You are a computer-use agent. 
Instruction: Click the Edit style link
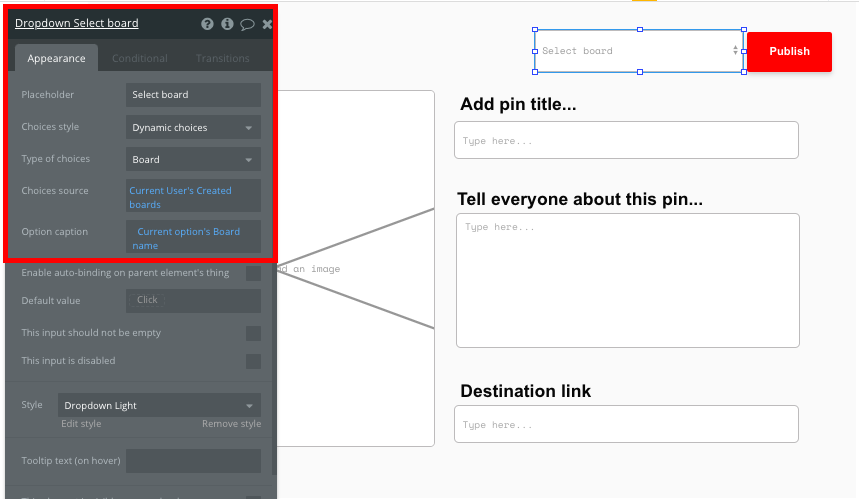81,424
